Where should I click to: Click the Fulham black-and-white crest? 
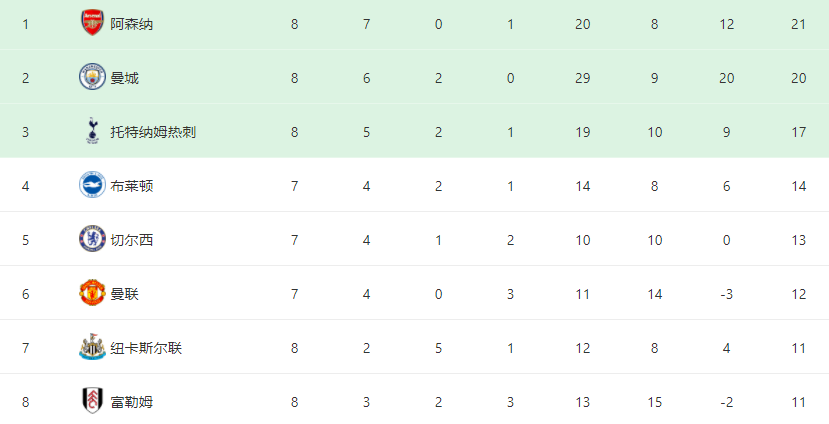(x=93, y=401)
